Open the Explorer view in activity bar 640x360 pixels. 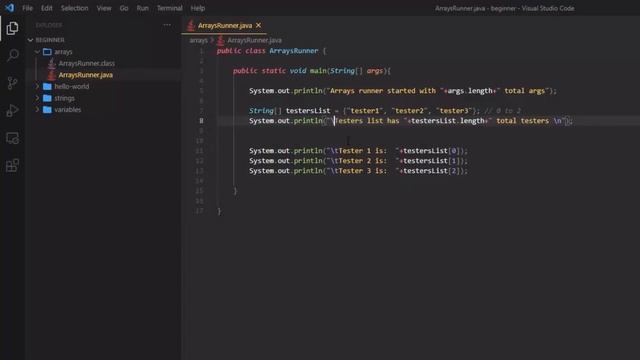12,28
